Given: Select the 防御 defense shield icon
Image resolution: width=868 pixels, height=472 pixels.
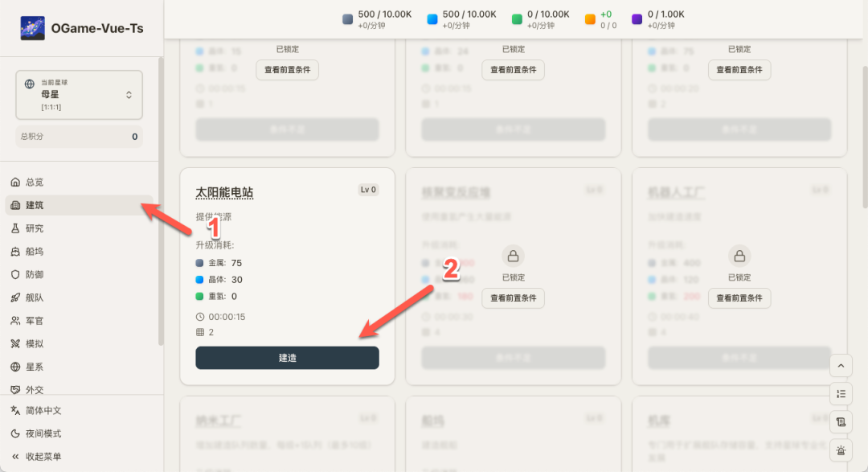Looking at the screenshot, I should pyautogui.click(x=15, y=274).
